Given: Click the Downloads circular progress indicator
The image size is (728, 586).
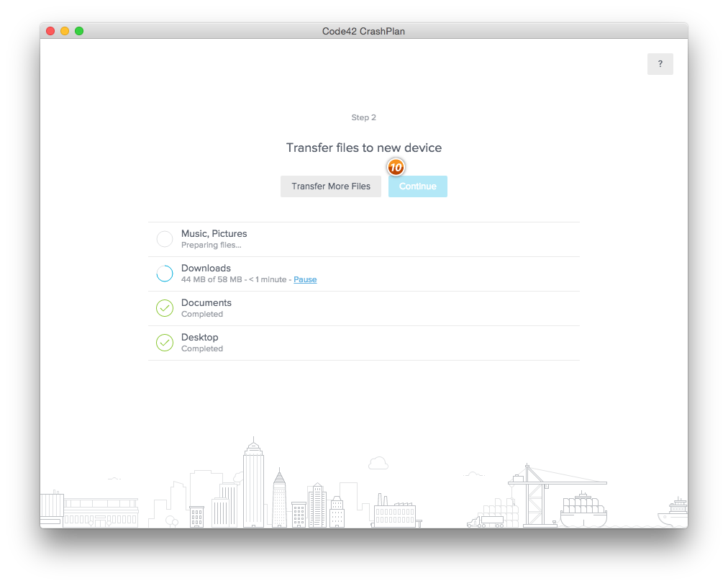Looking at the screenshot, I should 165,274.
